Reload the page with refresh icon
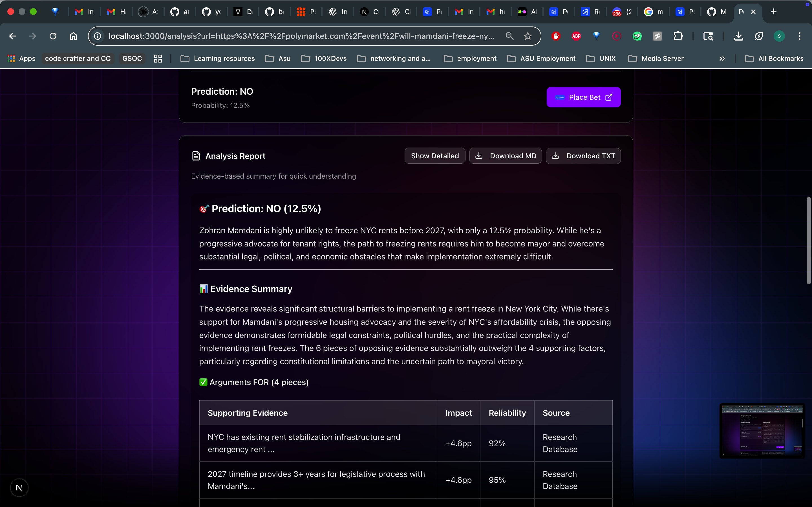Viewport: 812px width, 507px height. click(53, 36)
